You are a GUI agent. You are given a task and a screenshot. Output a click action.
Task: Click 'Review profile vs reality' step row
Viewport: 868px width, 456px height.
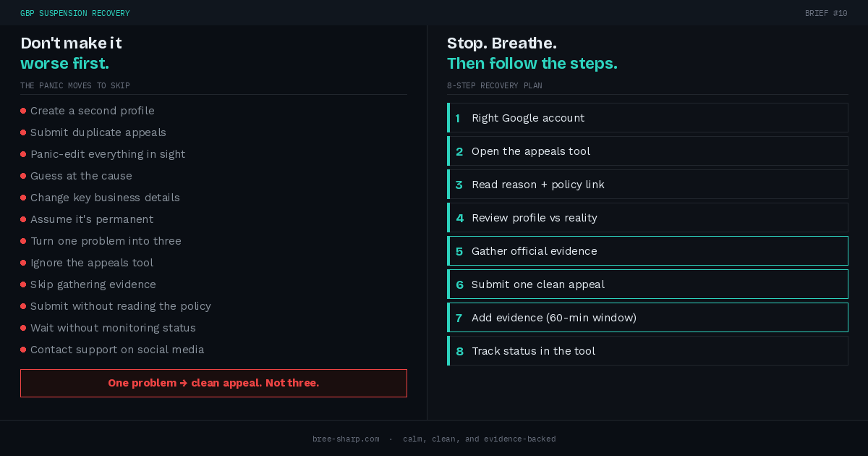(x=647, y=218)
